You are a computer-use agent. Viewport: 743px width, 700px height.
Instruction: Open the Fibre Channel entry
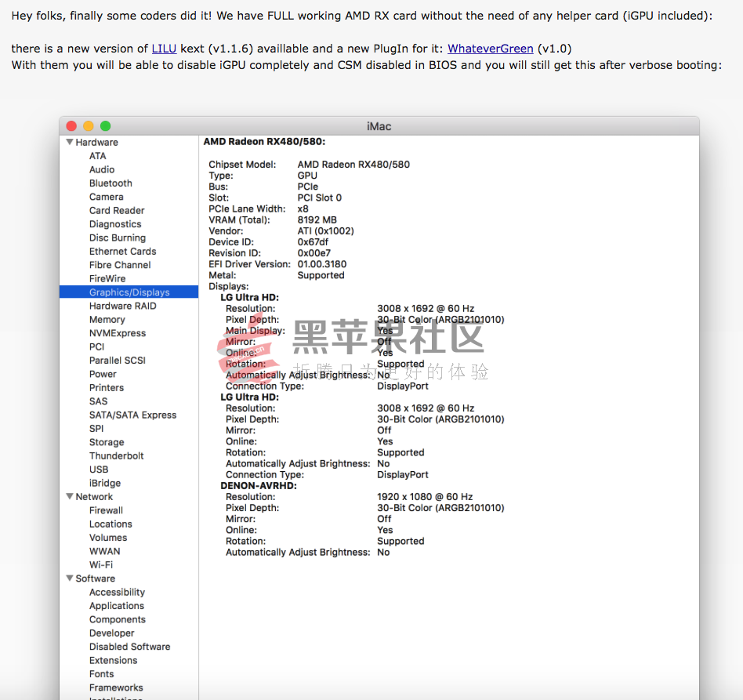pos(120,265)
